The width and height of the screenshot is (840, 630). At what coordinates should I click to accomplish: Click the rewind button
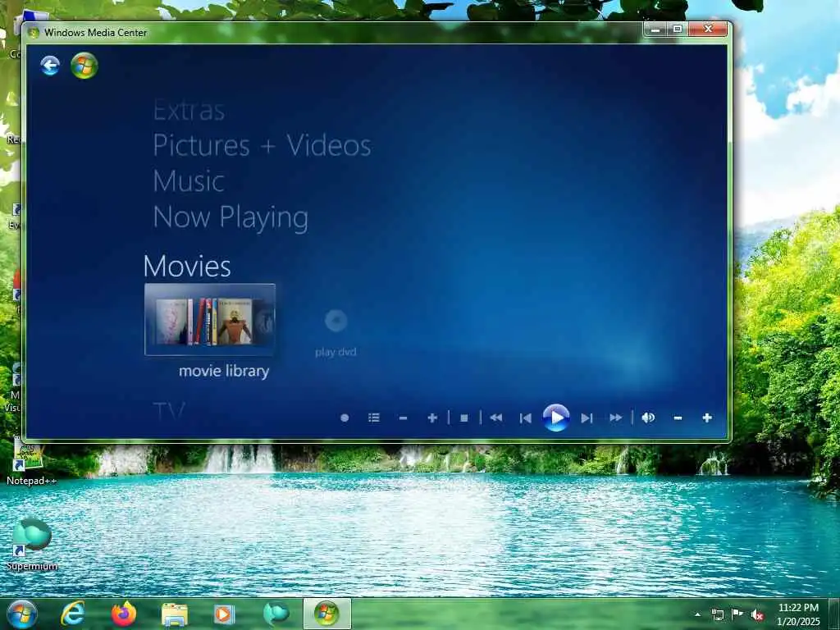click(x=496, y=418)
